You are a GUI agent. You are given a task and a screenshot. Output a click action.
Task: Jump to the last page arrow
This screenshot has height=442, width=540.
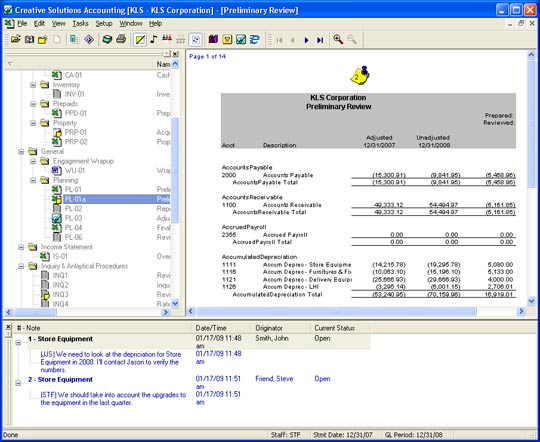pos(320,40)
